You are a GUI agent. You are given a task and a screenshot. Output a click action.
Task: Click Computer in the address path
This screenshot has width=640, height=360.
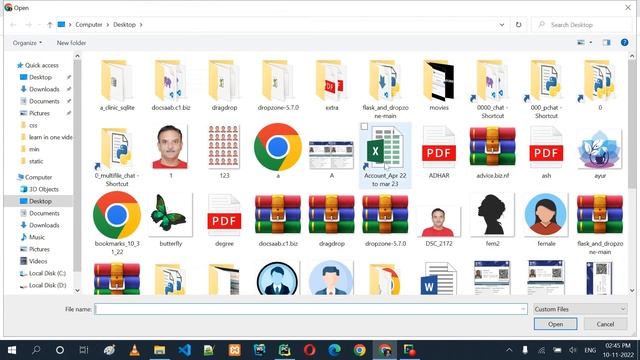coord(89,24)
